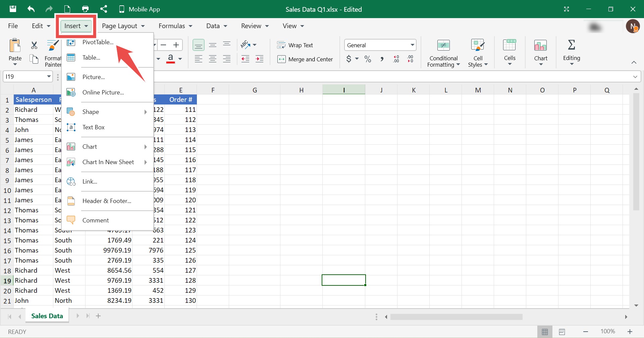644x338 pixels.
Task: Select the Cut tool
Action: pyautogui.click(x=34, y=45)
